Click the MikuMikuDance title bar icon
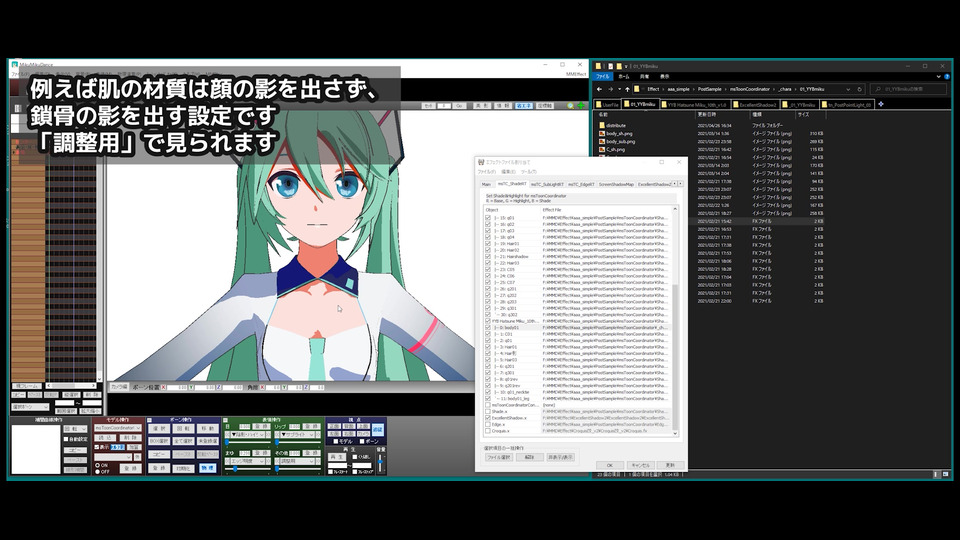960x540 pixels. coord(15,65)
